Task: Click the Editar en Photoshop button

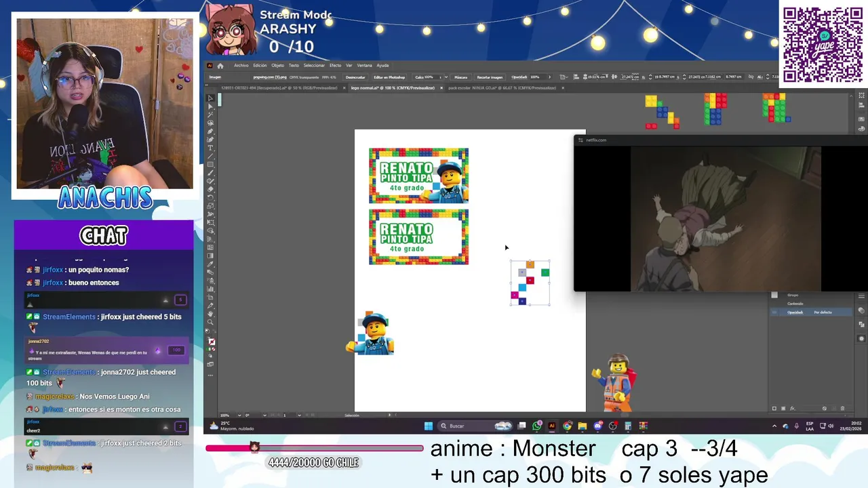Action: (x=389, y=77)
